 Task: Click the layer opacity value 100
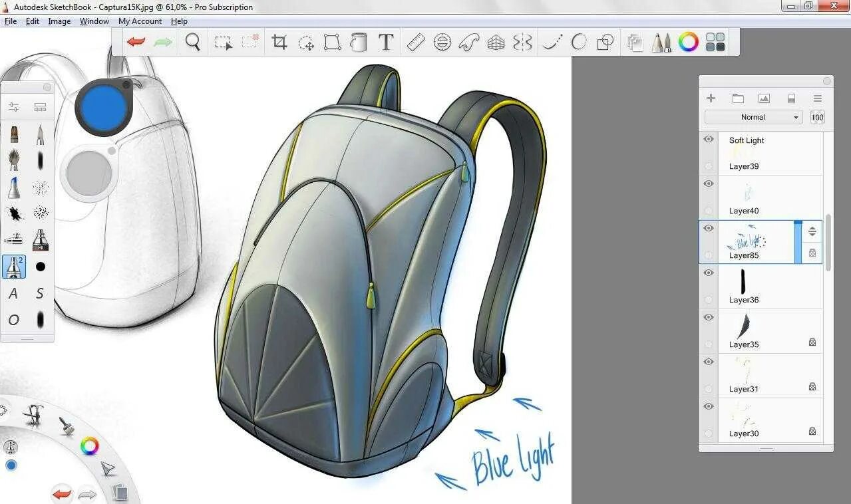818,117
